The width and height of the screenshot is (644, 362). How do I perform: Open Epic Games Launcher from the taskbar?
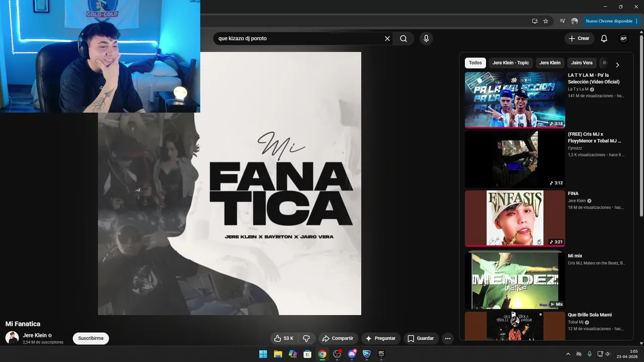(381, 354)
